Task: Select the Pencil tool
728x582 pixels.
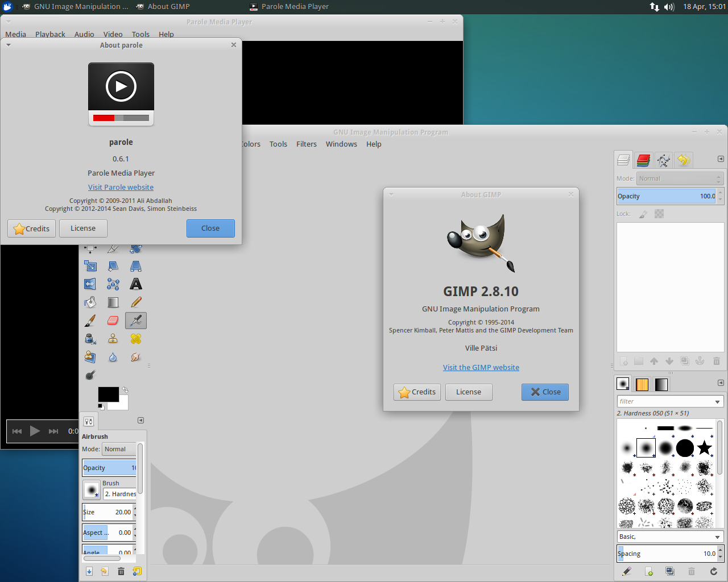Action: 136,302
